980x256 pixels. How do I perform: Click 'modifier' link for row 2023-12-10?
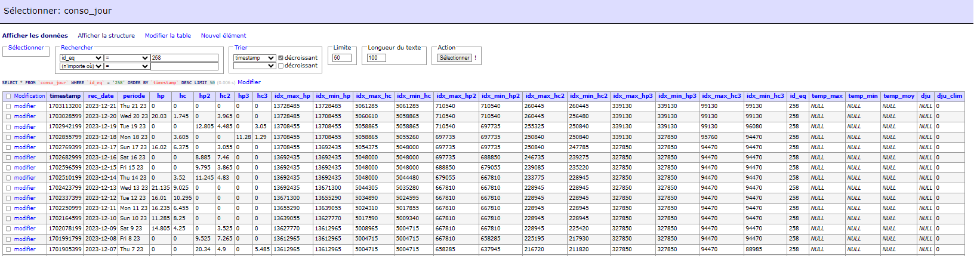25,218
